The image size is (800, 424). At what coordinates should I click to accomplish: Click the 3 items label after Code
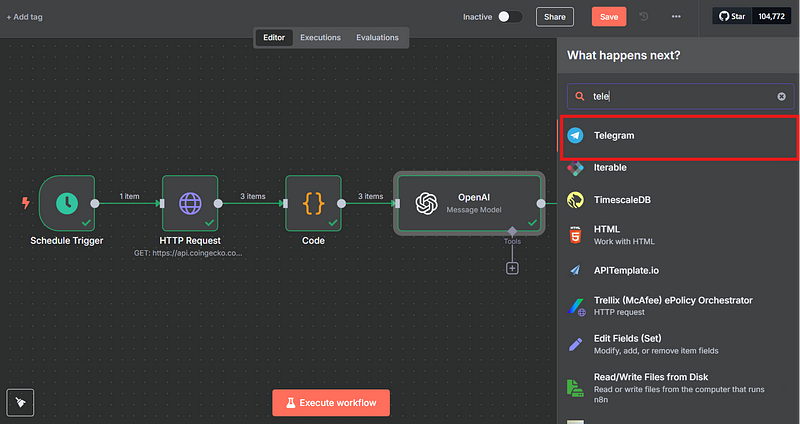(x=370, y=196)
